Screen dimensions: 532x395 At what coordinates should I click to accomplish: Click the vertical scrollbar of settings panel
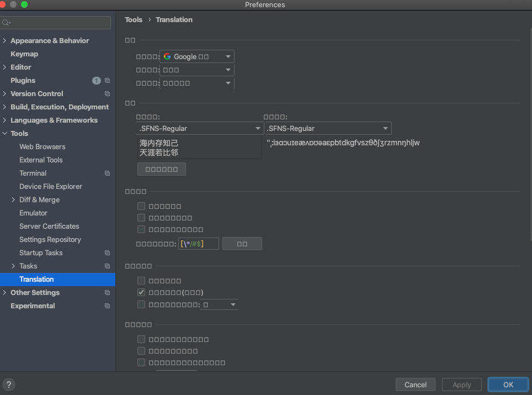click(530, 134)
